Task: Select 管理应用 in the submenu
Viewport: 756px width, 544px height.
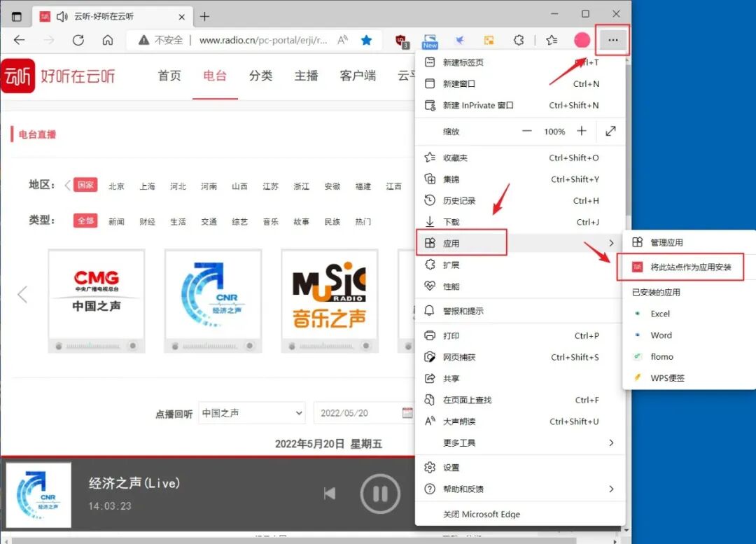Action: click(x=689, y=242)
